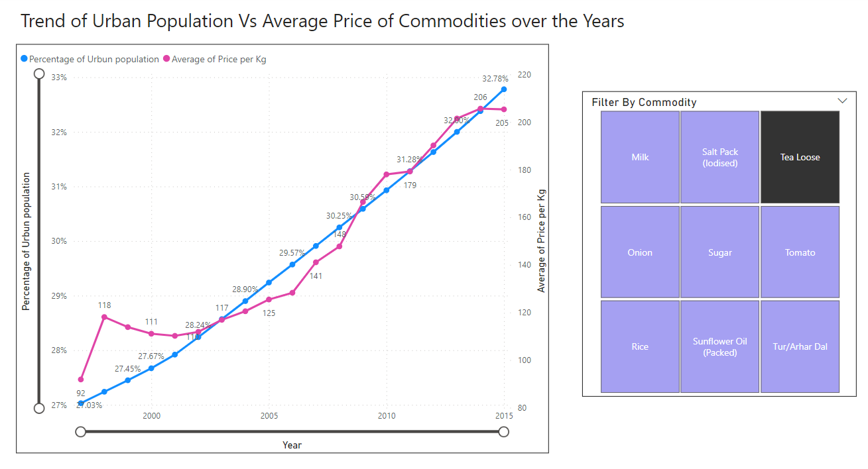
Task: Click the right handle of the Year slider
Action: pos(504,431)
